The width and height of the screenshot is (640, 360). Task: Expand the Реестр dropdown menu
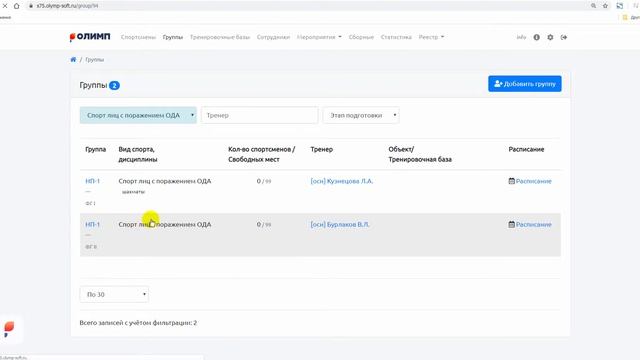pyautogui.click(x=431, y=37)
